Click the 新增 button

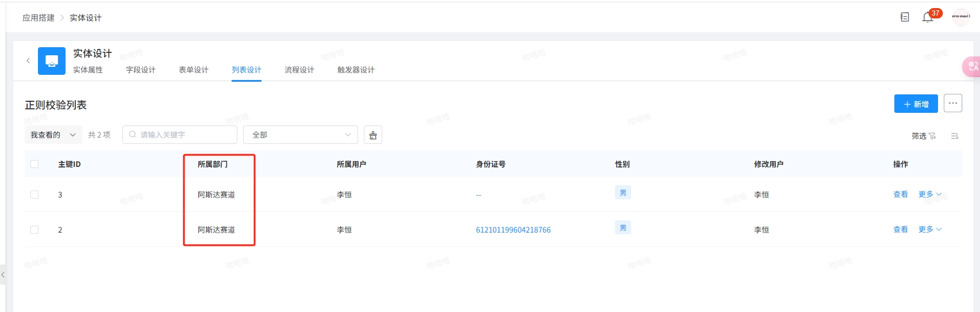[x=916, y=104]
